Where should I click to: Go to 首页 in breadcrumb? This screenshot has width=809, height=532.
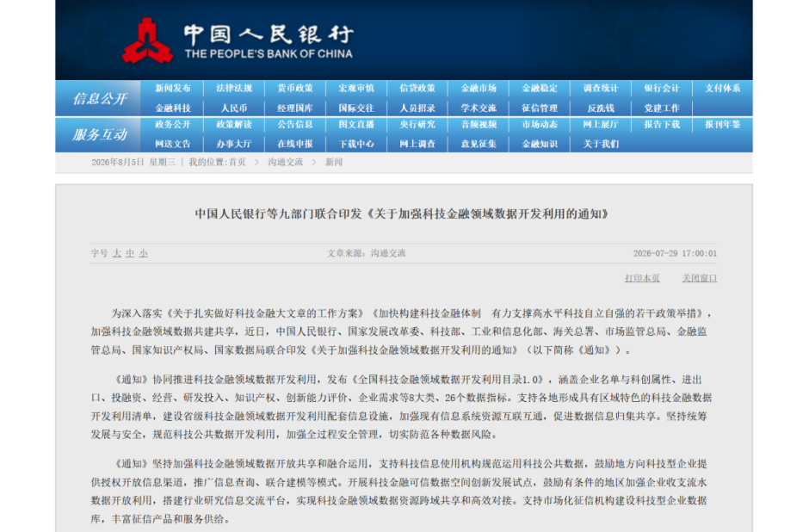point(238,162)
